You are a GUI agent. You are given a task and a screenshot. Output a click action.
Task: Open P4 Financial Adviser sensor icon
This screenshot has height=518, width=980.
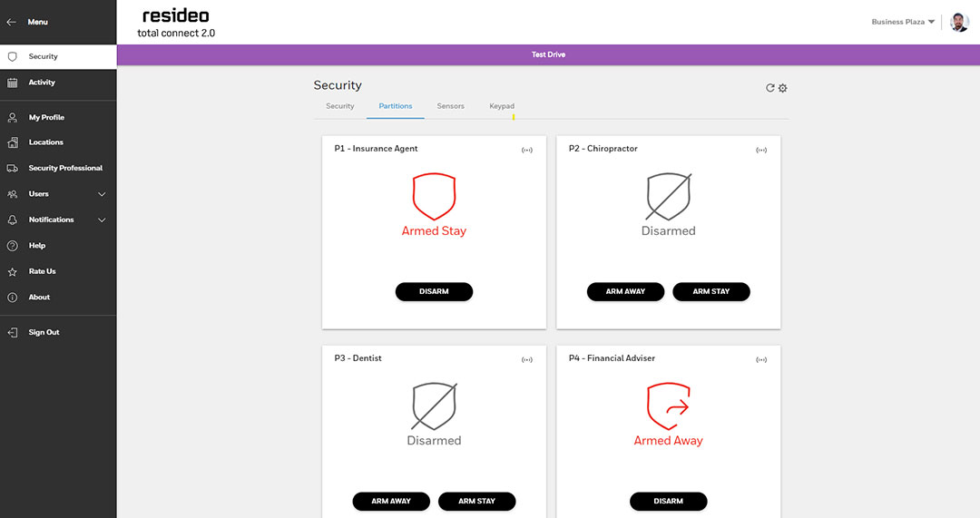click(761, 360)
